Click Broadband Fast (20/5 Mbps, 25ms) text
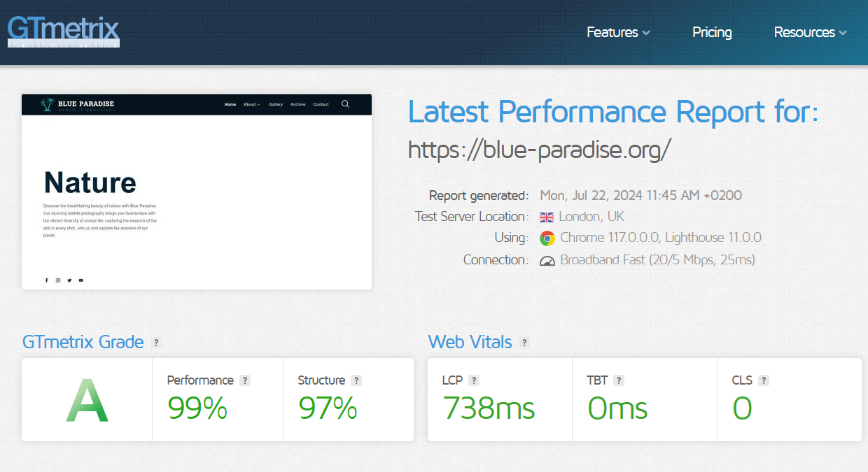The image size is (868, 472). point(657,260)
